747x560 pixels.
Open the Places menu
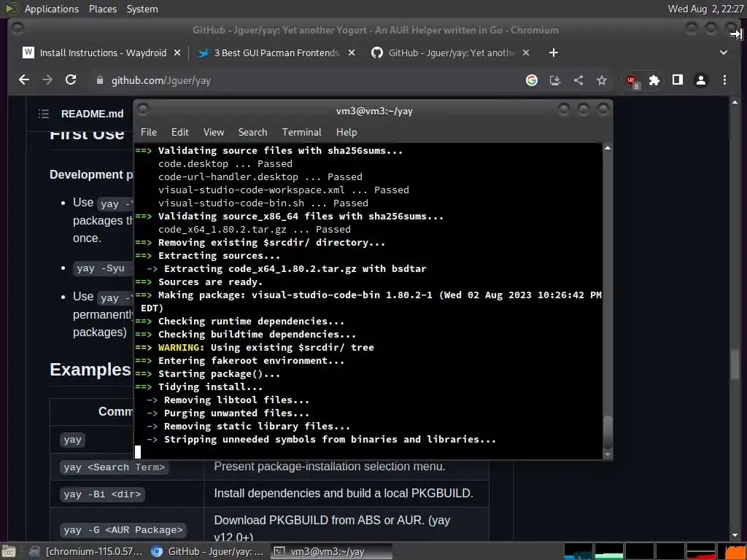(102, 9)
